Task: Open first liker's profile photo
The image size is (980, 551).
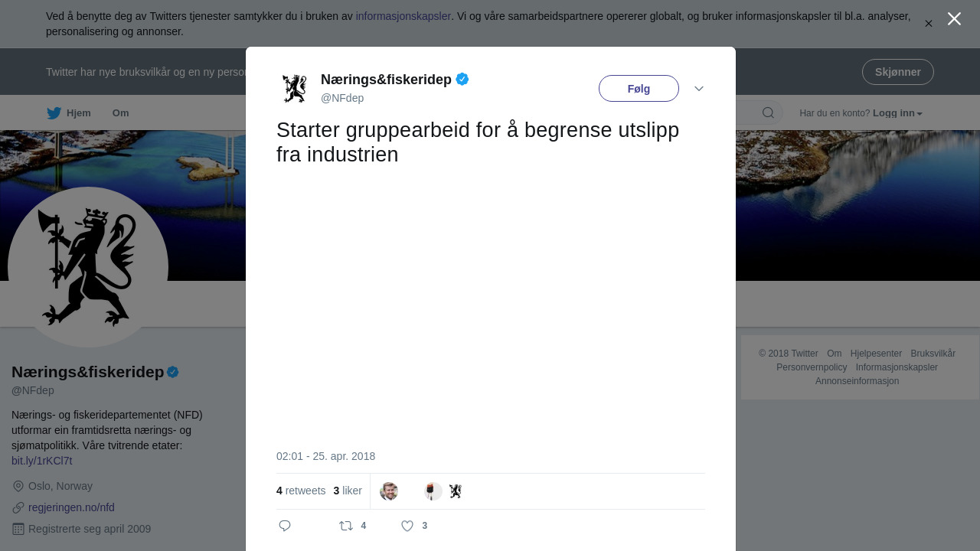Action: pyautogui.click(x=389, y=491)
